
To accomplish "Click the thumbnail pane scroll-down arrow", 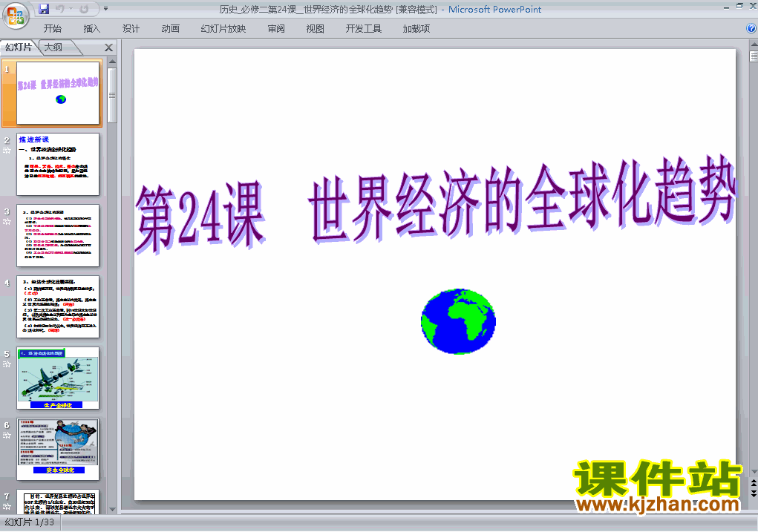I will [112, 509].
